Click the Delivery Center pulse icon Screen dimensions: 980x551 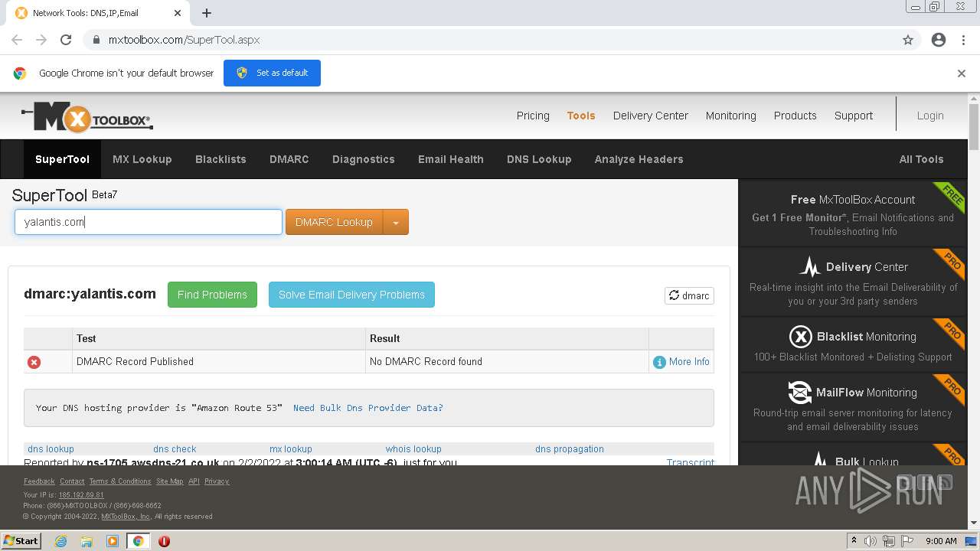[x=810, y=266]
